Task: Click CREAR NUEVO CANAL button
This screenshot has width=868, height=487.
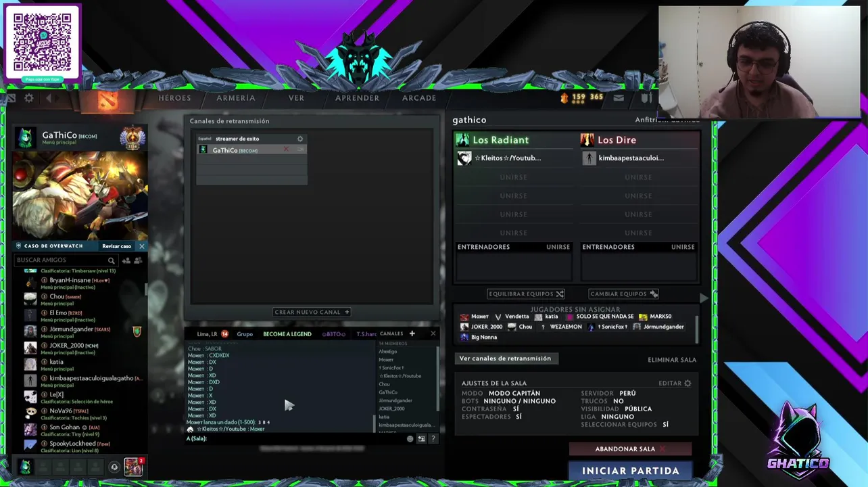Action: pos(312,312)
